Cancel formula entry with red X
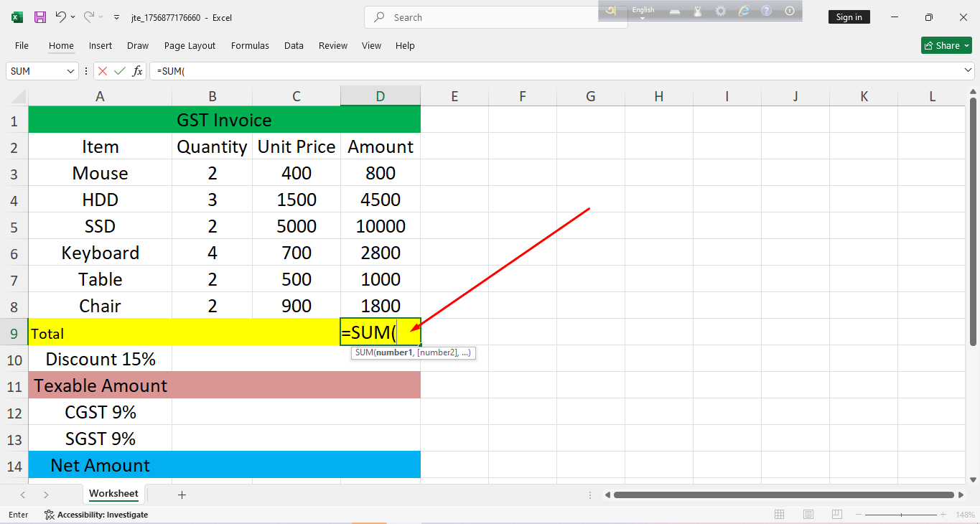Viewport: 980px width, 524px height. pos(103,71)
